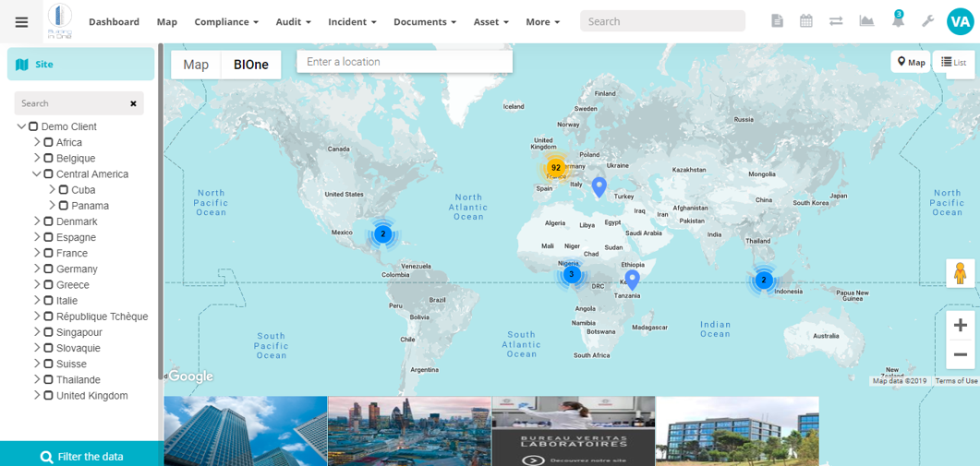Switch to the BIOne map tab
The height and width of the screenshot is (466, 980).
(251, 65)
